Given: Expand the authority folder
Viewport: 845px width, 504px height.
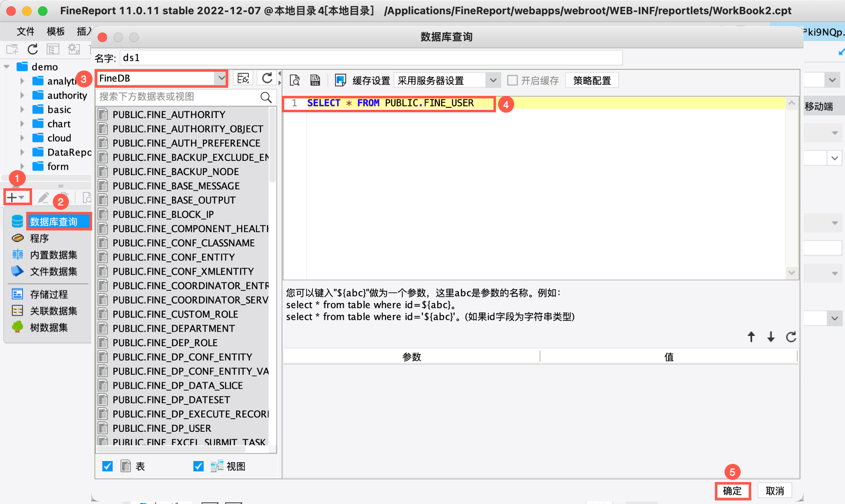Looking at the screenshot, I should pos(22,95).
